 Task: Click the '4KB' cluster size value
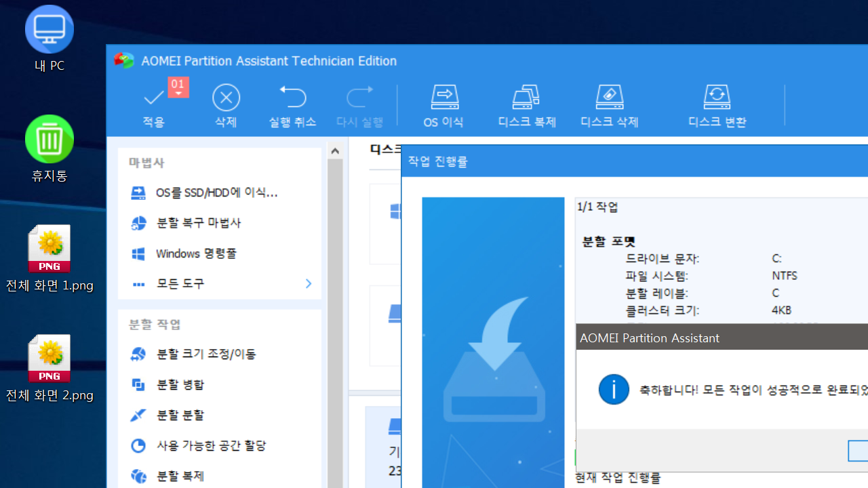(x=782, y=310)
